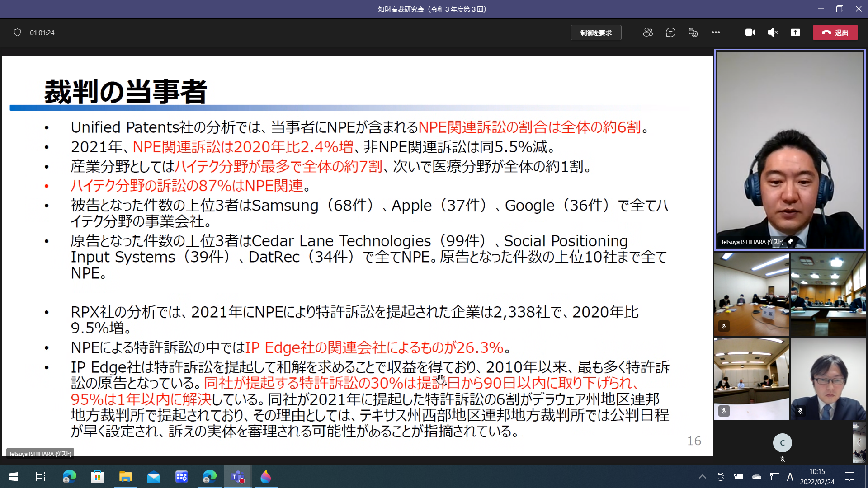Open the reactions and raise hand icon
The height and width of the screenshot is (488, 868).
pos(693,33)
